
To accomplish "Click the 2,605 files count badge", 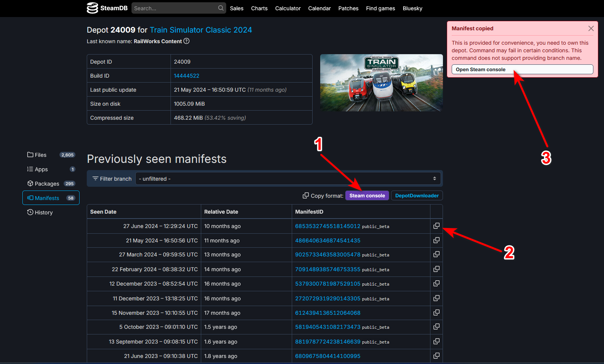I will tap(67, 155).
